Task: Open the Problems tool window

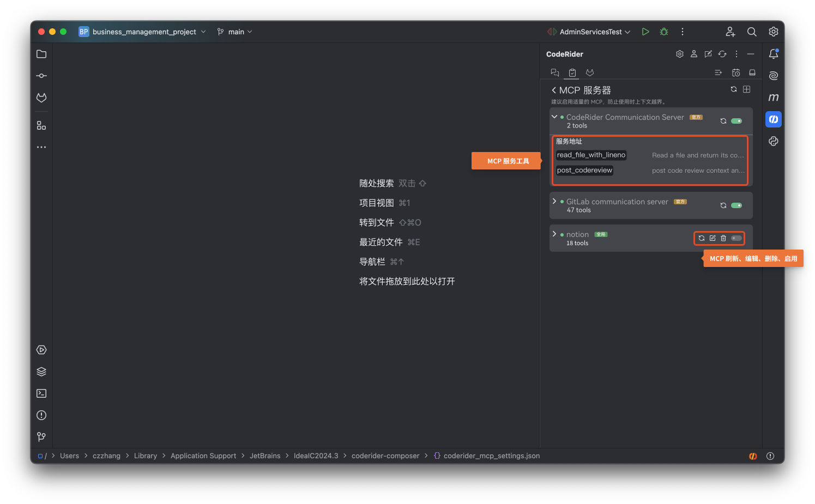Action: [41, 415]
